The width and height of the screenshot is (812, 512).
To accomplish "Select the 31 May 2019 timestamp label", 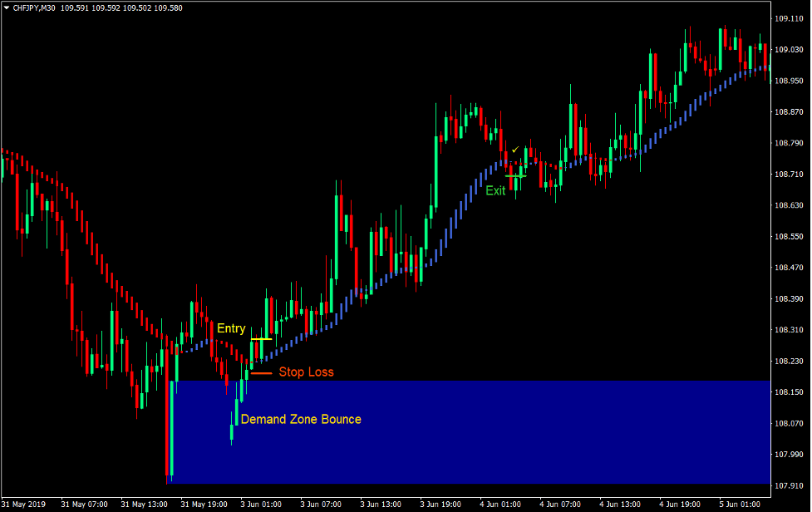I will click(x=24, y=504).
